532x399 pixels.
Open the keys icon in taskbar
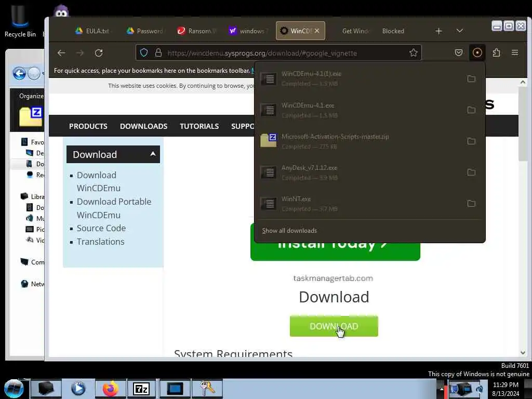click(207, 389)
